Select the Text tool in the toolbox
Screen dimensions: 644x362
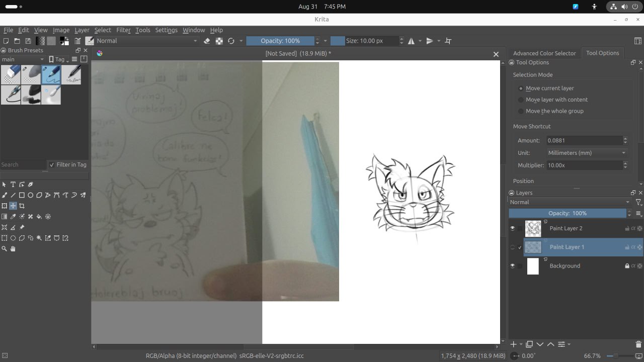click(x=13, y=185)
